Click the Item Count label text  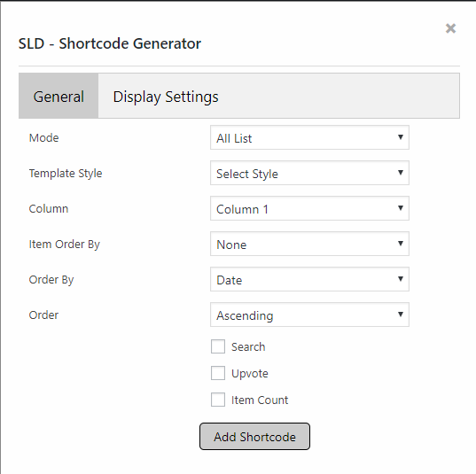point(260,400)
